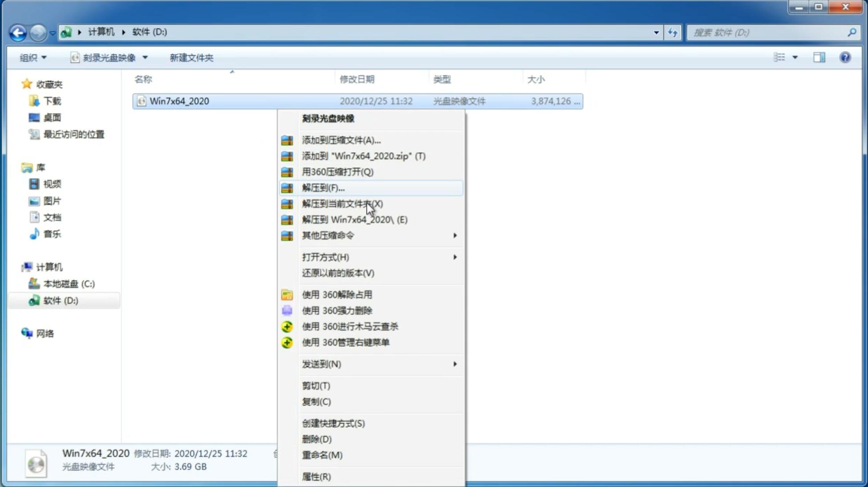
Task: Expand 发送到 submenu arrow
Action: [455, 364]
